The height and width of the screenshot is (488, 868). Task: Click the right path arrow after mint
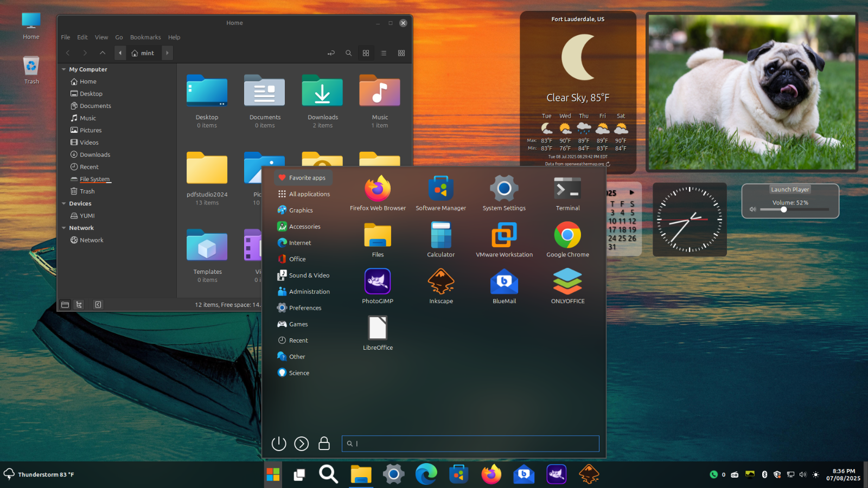pos(167,53)
